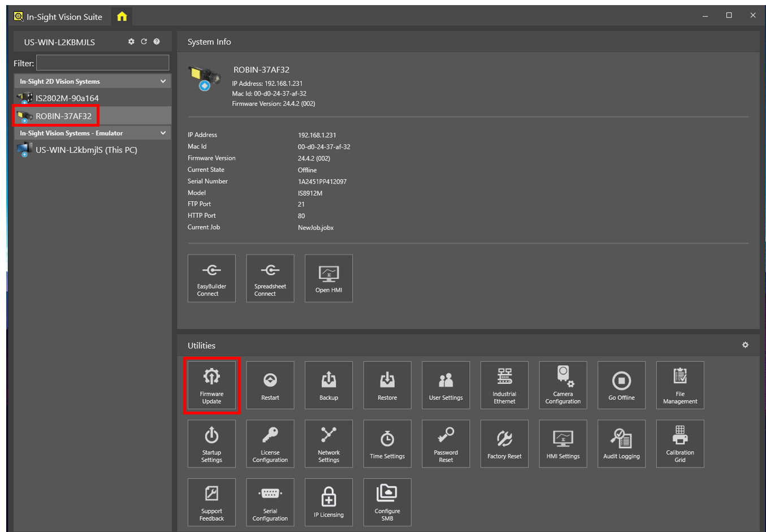Select the IS2802M-90a164 device
766x532 pixels.
pyautogui.click(x=67, y=98)
